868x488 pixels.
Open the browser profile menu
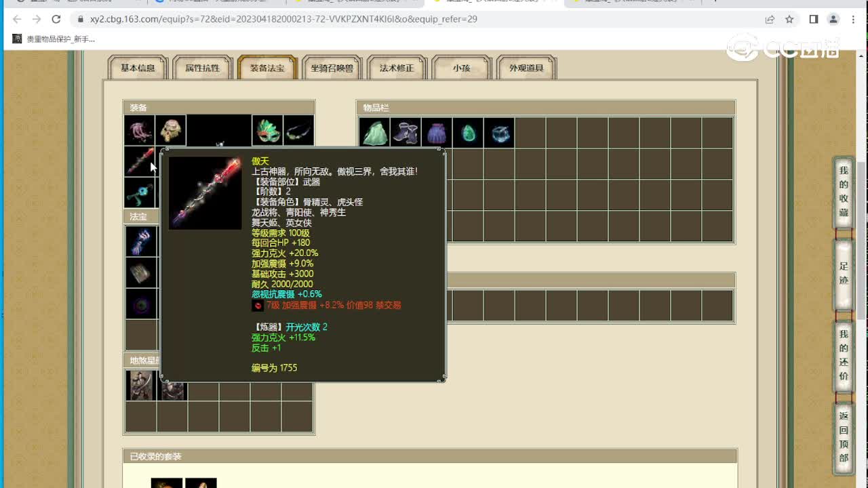coord(833,19)
